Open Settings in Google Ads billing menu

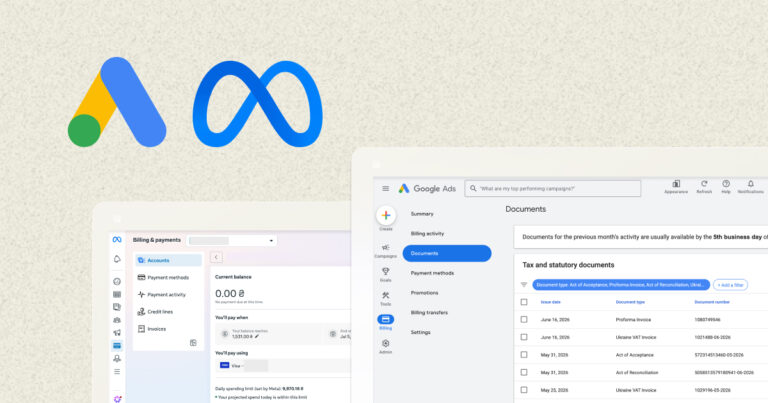point(420,332)
